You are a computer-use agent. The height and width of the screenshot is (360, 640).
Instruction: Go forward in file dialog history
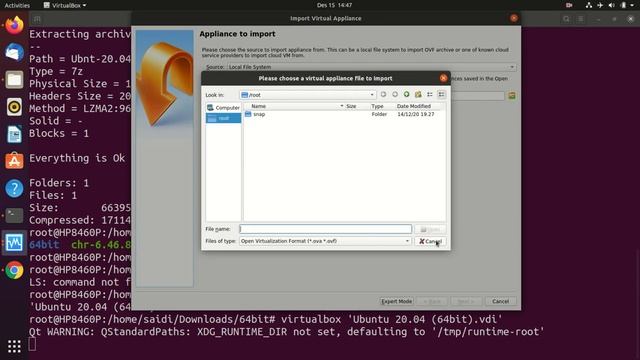[395, 95]
